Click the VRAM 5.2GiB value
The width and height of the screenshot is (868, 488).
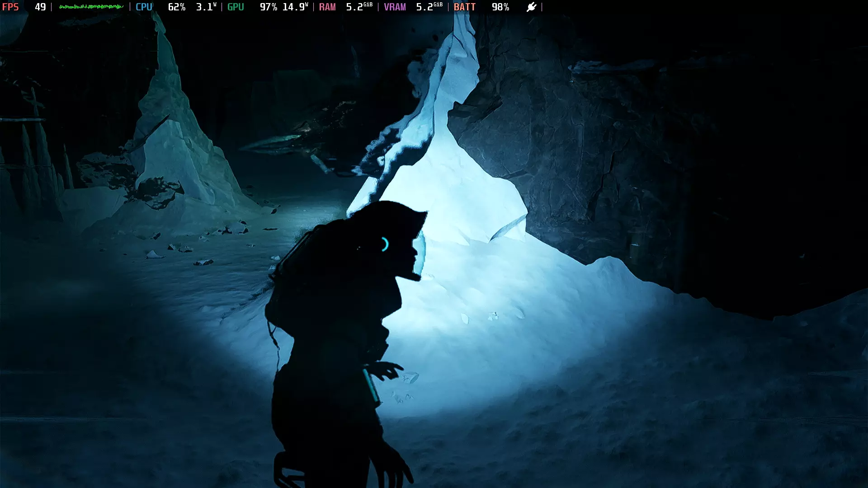point(429,7)
